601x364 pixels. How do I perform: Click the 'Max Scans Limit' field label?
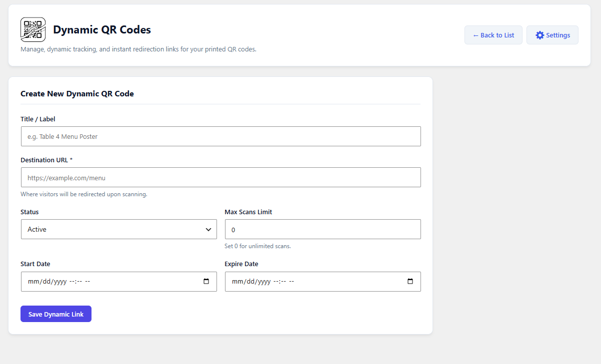(248, 212)
